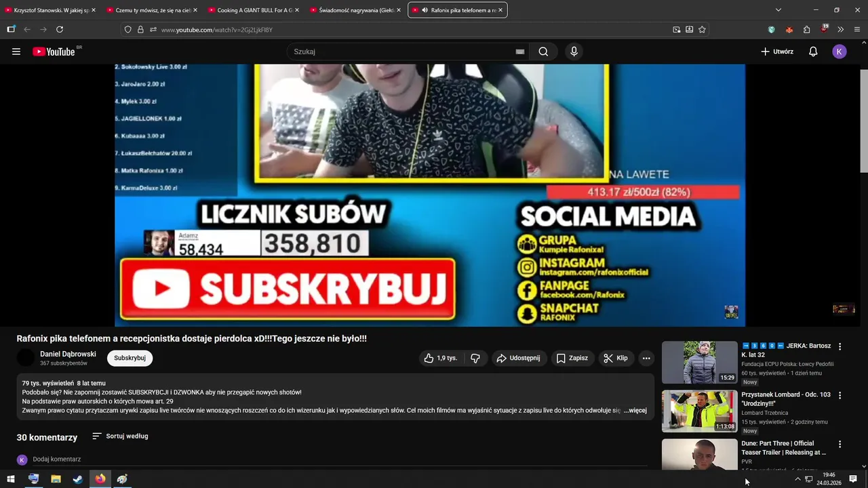This screenshot has height=488, width=868.
Task: Open the on-screen keyboard in search box
Action: 520,52
